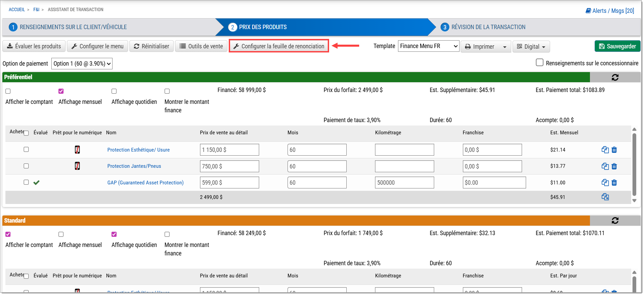Open the Option de paiement dropdown

click(82, 64)
